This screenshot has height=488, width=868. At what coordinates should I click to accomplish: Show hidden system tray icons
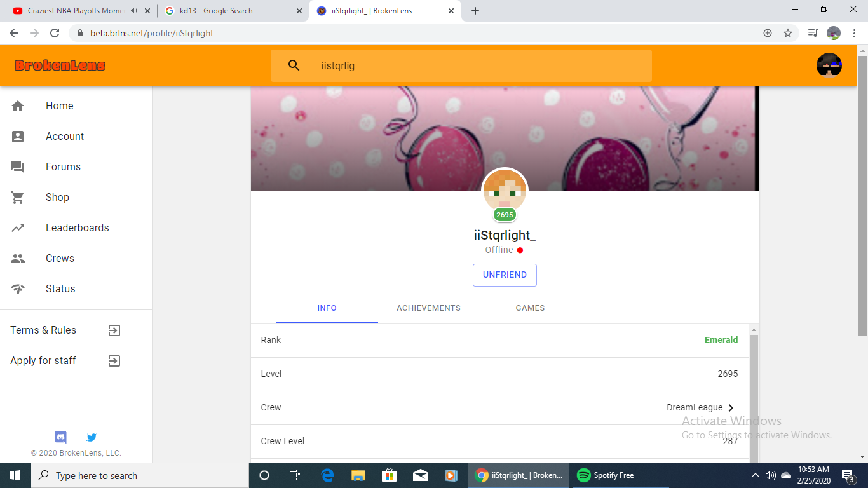point(756,475)
